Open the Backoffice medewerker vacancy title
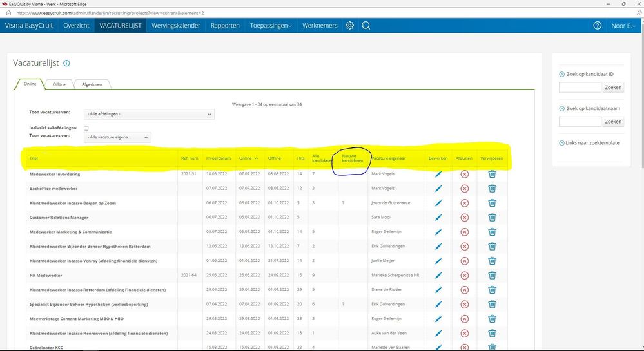This screenshot has height=351, width=644. point(54,189)
